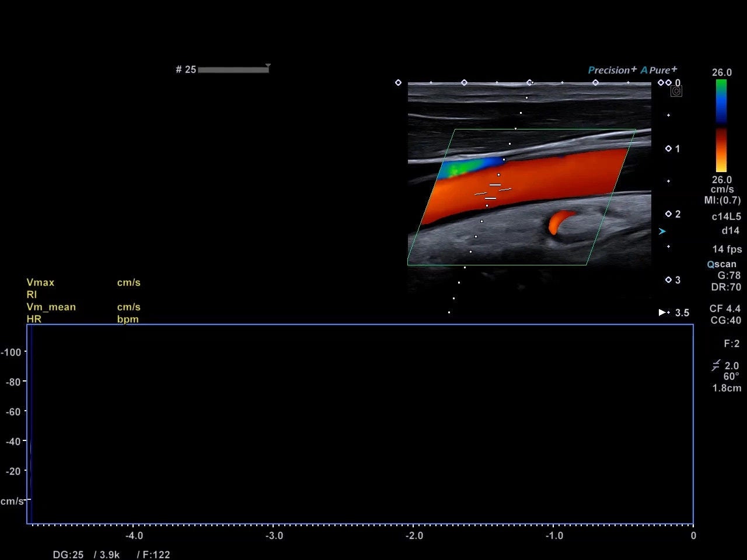Click the -1.0 time axis label
This screenshot has width=747, height=560.
coord(554,535)
